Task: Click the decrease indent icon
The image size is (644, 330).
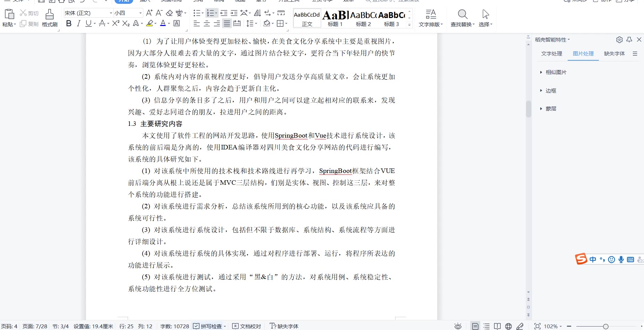Action: coord(224,13)
